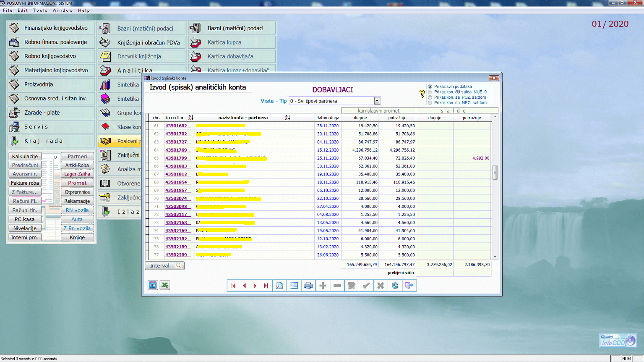Click the Reklamacije shortcut button

click(77, 201)
